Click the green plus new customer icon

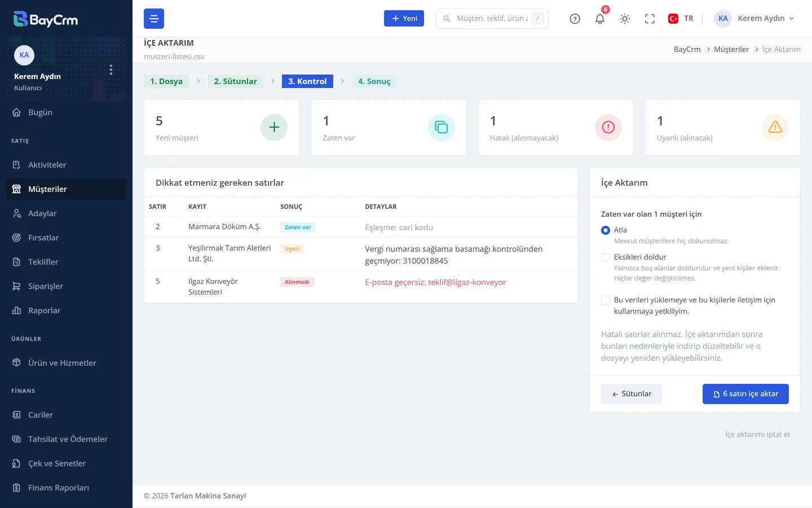[x=274, y=128]
